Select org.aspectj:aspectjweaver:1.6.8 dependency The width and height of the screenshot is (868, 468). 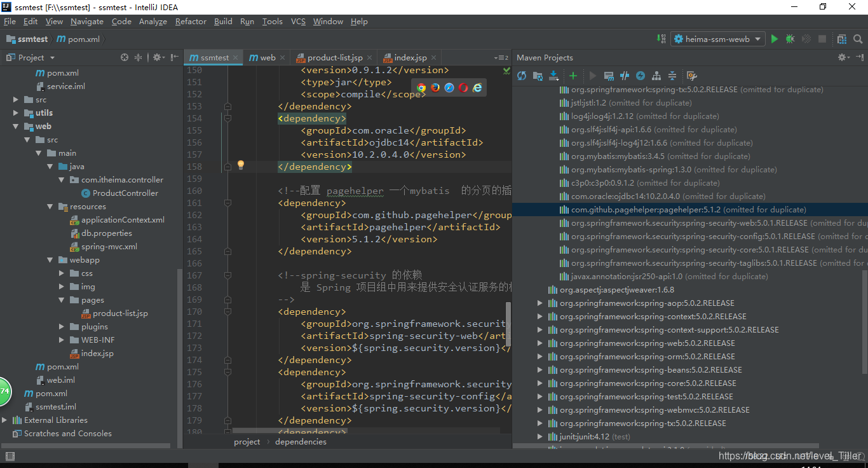616,290
